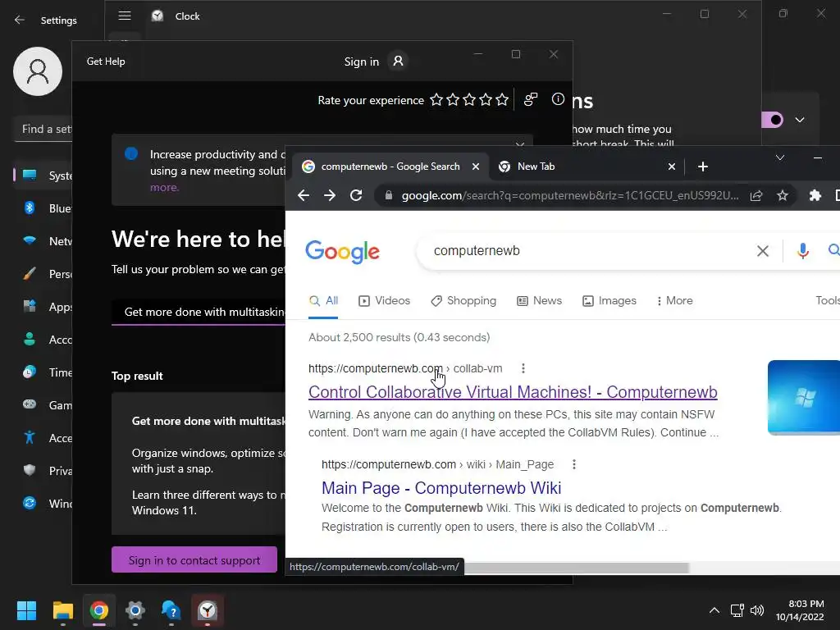
Task: Select the computernewb Google Search tab
Action: (390, 167)
